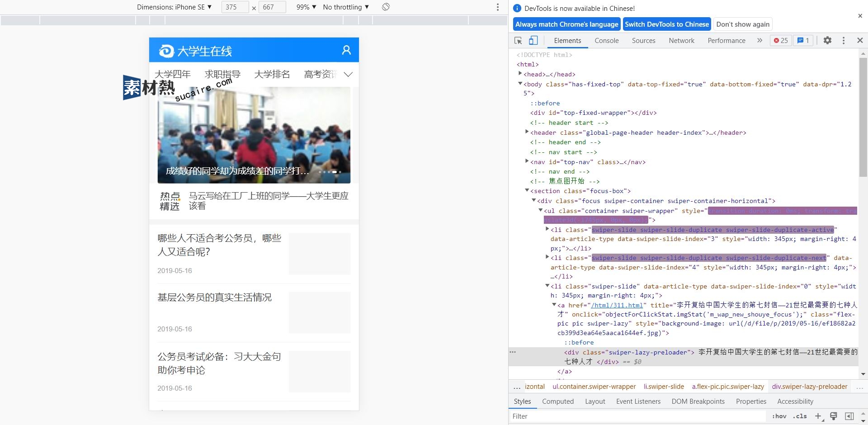Viewport: 868px width, 425px height.
Task: Click the device width field 375
Action: click(235, 7)
